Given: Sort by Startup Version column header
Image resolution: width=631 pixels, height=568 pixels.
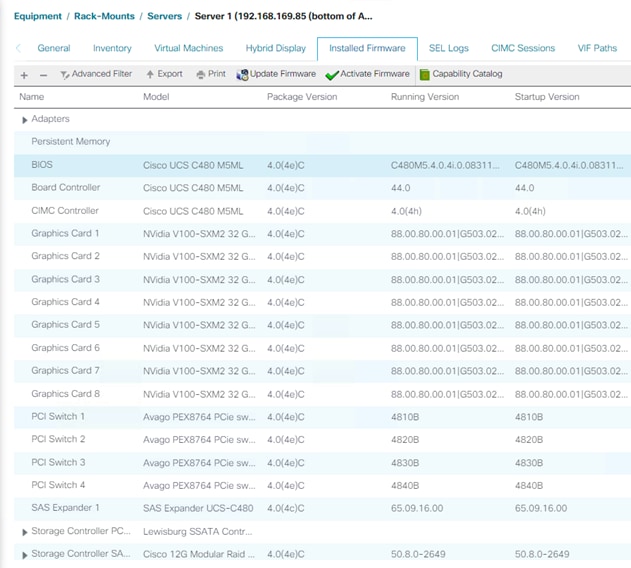Looking at the screenshot, I should point(547,97).
